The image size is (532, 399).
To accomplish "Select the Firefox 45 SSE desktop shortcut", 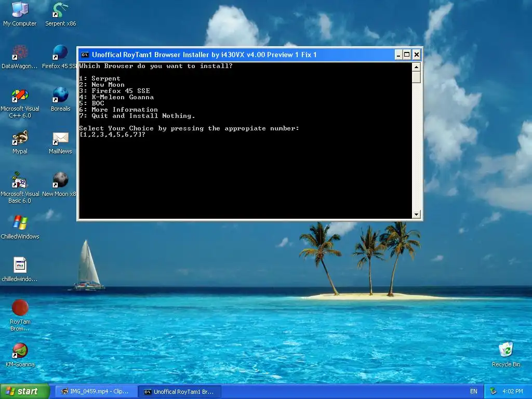I will [x=60, y=56].
